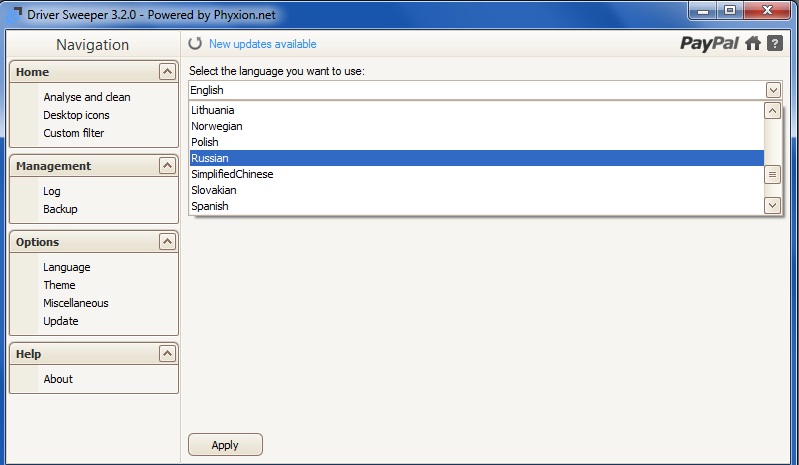Open Custom filter page
This screenshot has width=799, height=465.
(x=73, y=133)
